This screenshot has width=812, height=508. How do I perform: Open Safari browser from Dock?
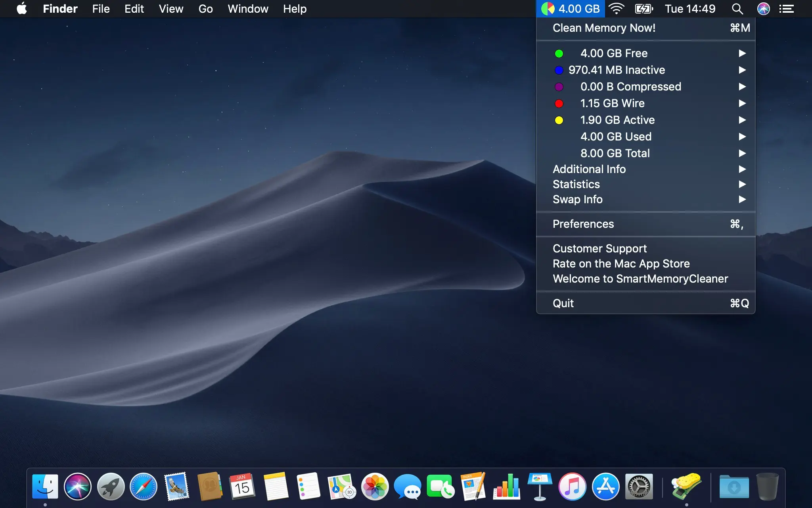pos(143,486)
